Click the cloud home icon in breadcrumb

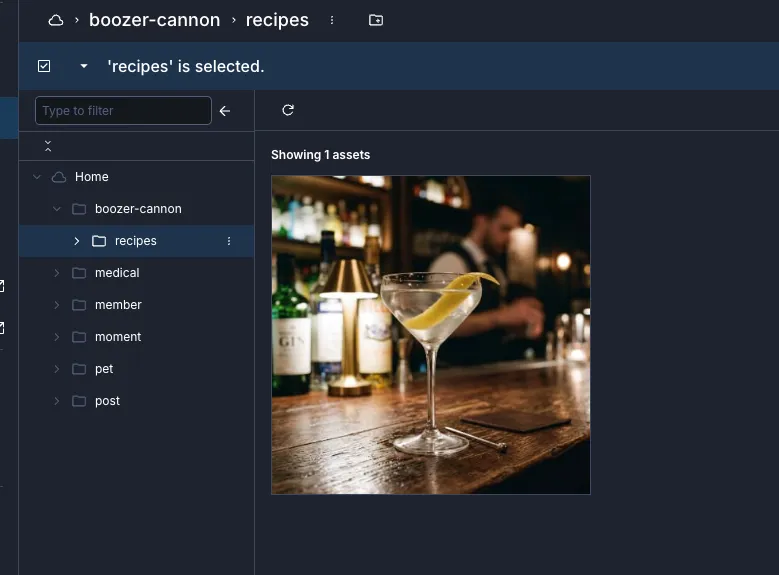56,20
